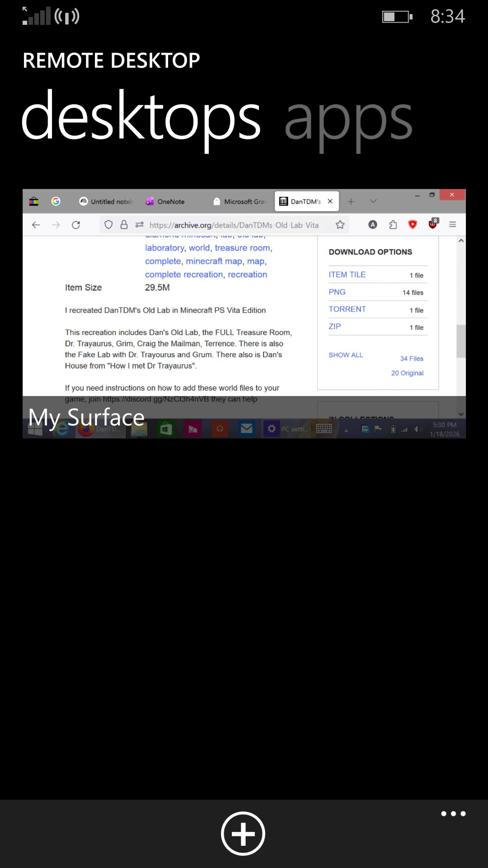Tap the add desktop plus button
488x868 pixels.
point(243,834)
